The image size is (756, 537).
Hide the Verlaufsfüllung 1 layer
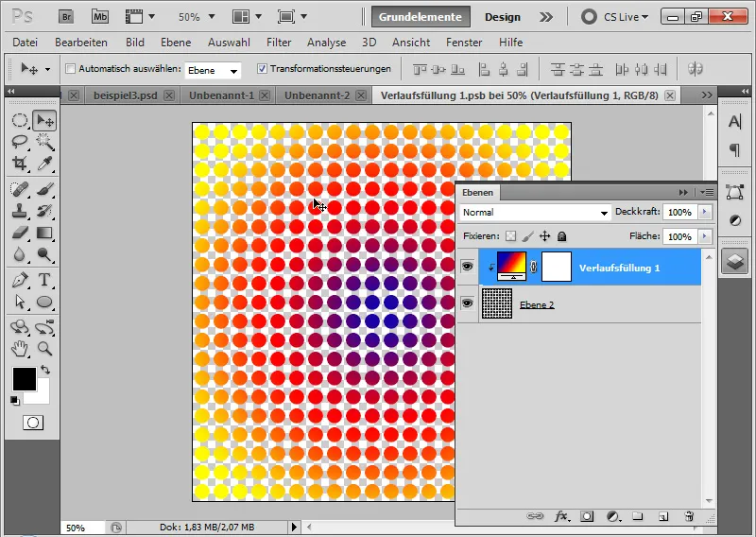click(x=467, y=267)
